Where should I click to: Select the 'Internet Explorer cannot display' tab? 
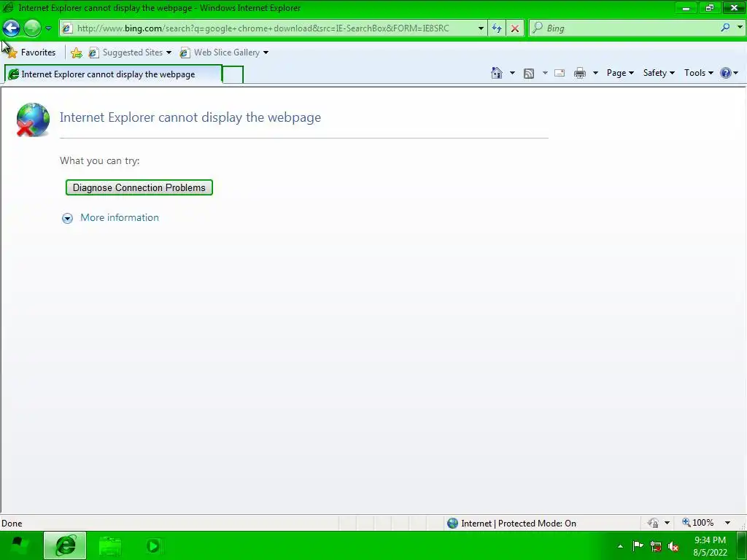coord(113,74)
